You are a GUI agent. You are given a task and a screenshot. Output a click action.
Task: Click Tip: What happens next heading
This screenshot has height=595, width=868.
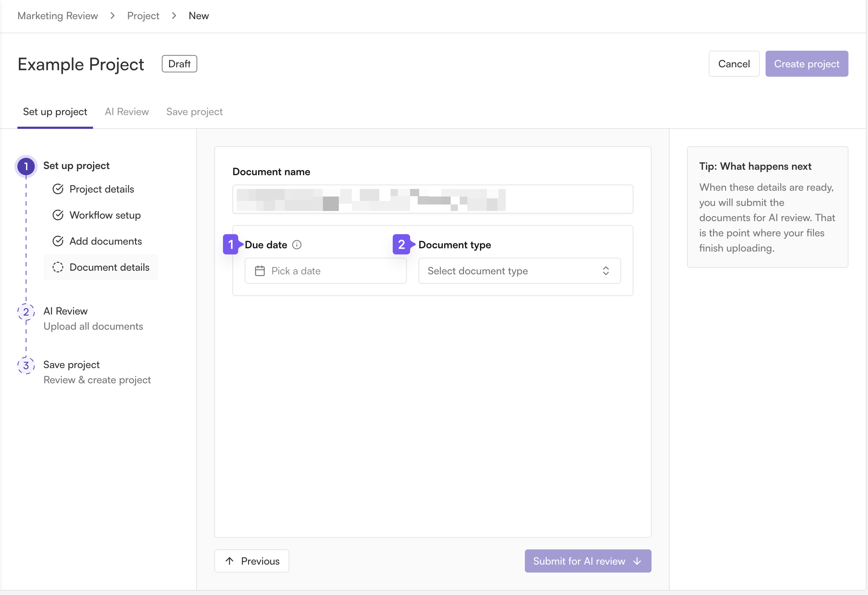pyautogui.click(x=755, y=166)
